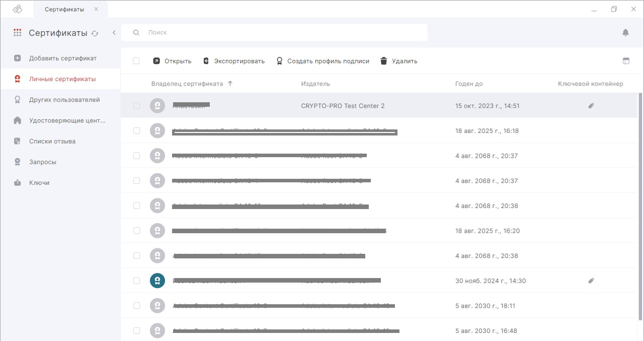
Task: Click the application logo icon
Action: (17, 9)
